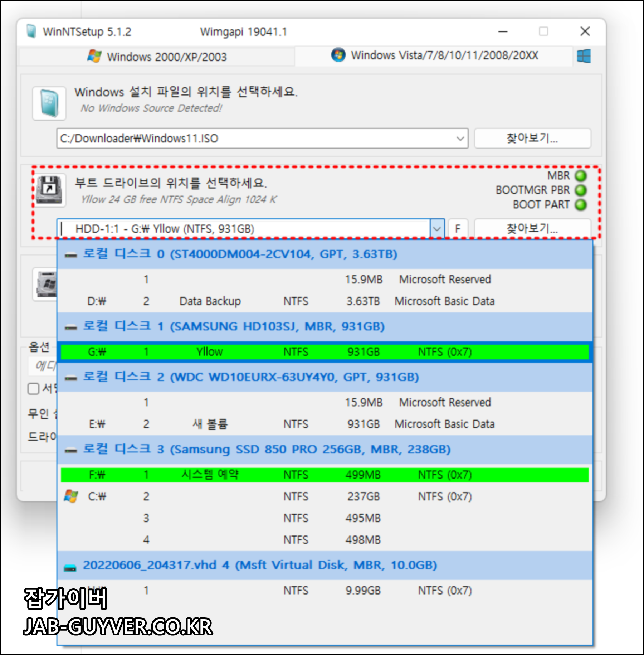Select the E: 새 볼륨 931GB partition

325,424
